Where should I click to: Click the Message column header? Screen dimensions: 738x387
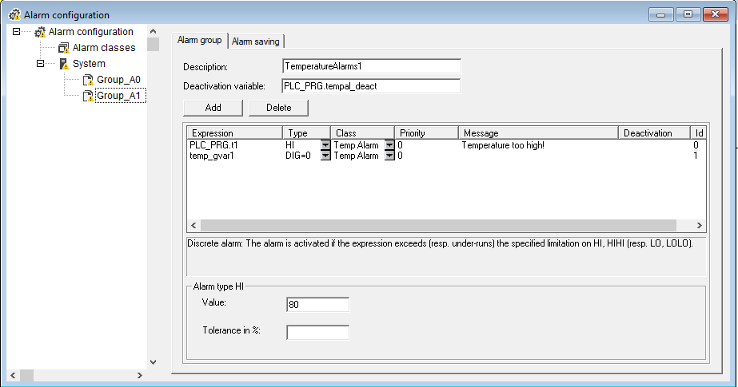[538, 133]
